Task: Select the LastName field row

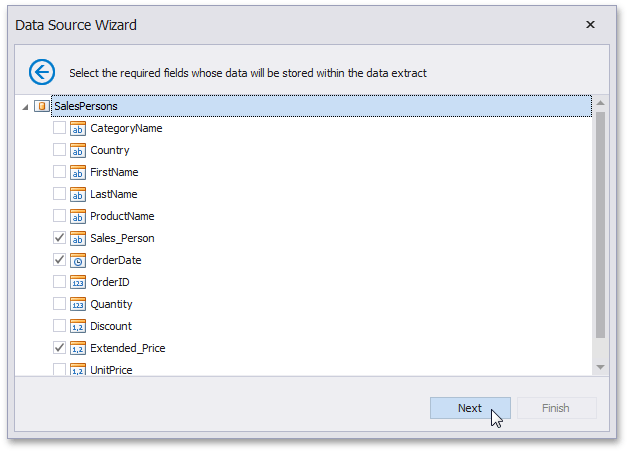Action: point(113,194)
